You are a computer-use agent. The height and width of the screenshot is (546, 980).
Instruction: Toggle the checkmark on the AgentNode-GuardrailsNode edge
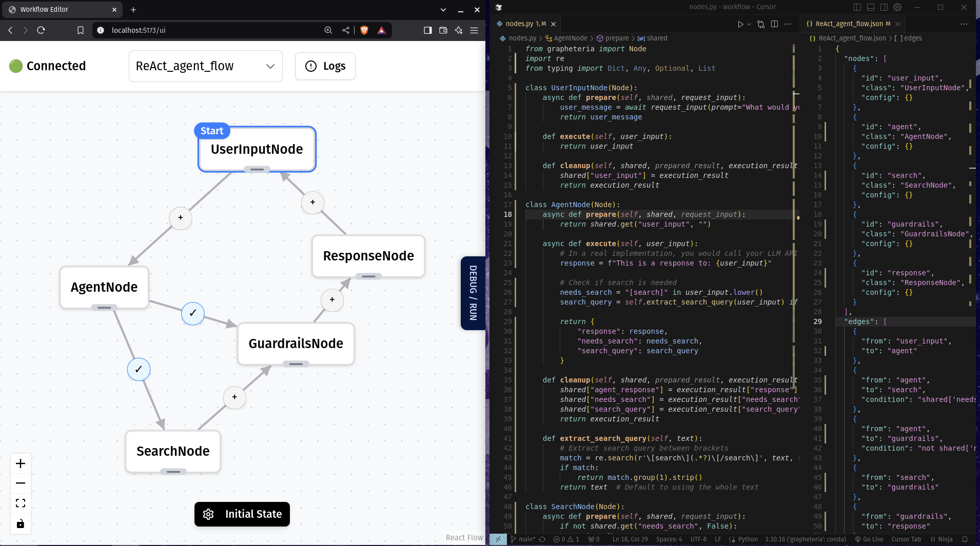pos(192,313)
